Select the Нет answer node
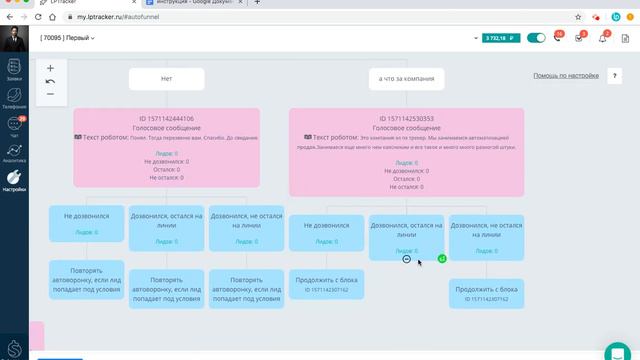Screen dimensions: 640x360 (x=167, y=79)
